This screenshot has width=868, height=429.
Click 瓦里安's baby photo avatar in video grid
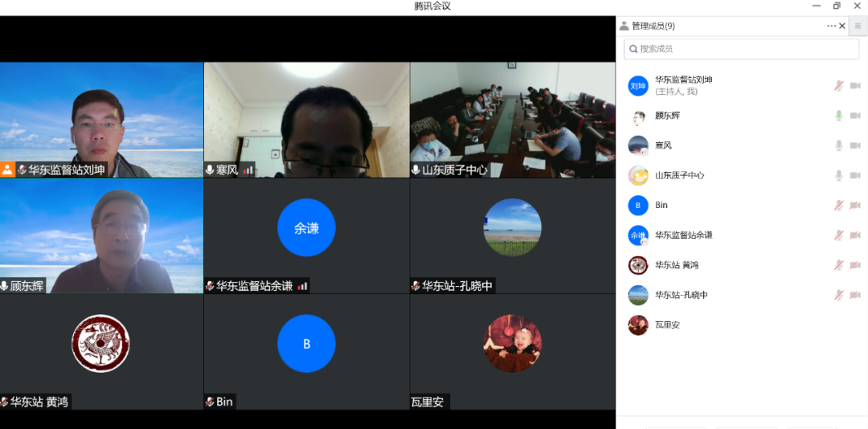513,343
